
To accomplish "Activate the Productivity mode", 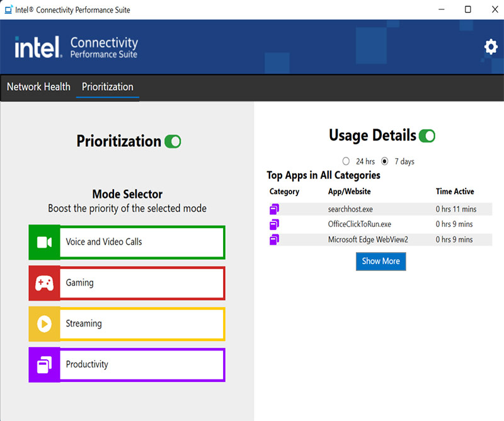I will [x=127, y=365].
